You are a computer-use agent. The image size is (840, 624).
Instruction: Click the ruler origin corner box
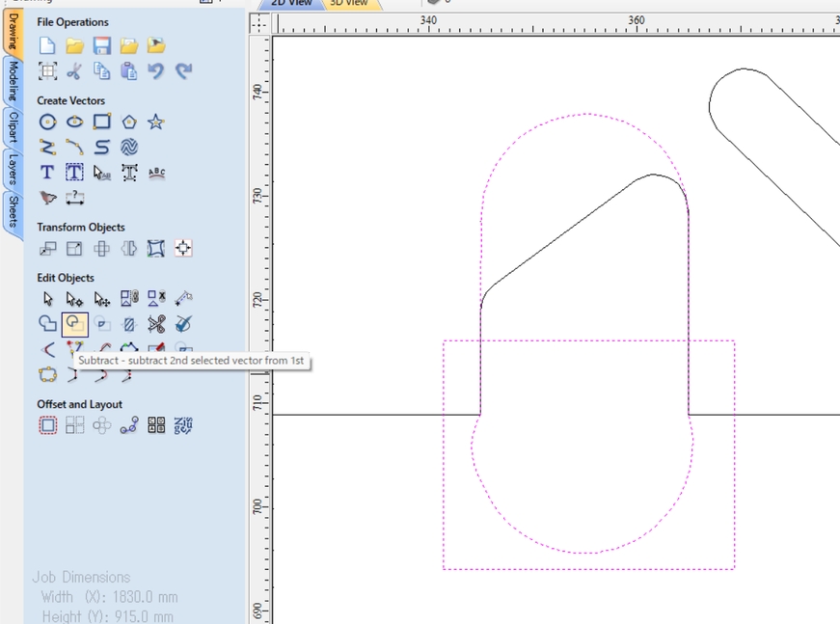pyautogui.click(x=259, y=23)
